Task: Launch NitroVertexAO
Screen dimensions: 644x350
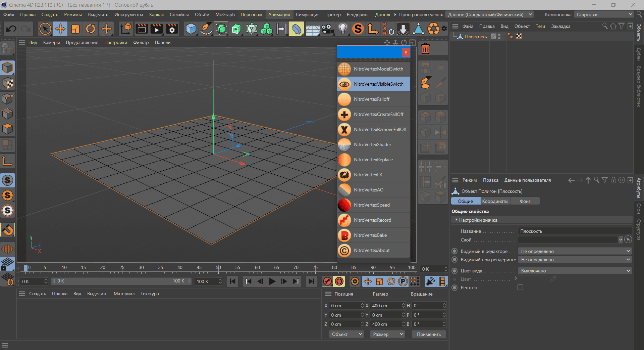Action: pyautogui.click(x=373, y=190)
